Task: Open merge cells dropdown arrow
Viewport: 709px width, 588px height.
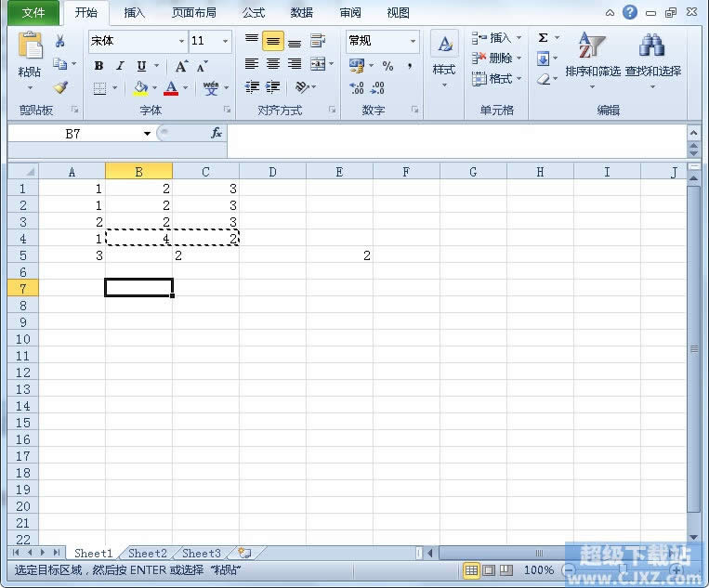Action: coord(332,64)
